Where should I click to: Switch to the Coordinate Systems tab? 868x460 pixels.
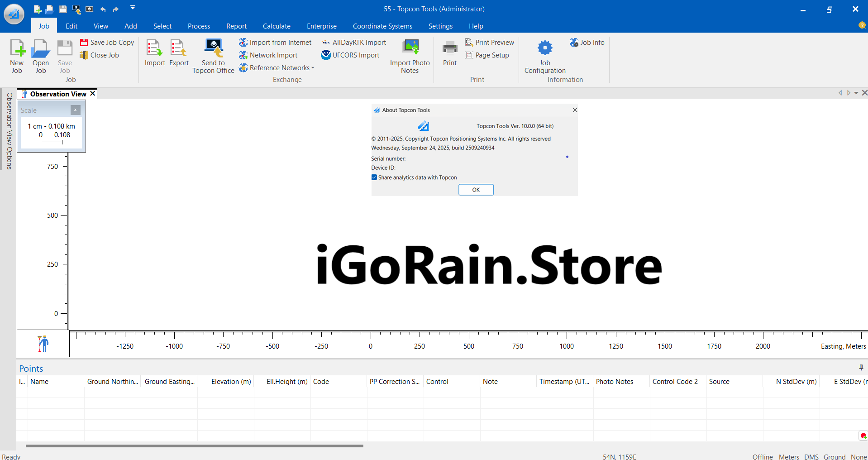click(382, 26)
